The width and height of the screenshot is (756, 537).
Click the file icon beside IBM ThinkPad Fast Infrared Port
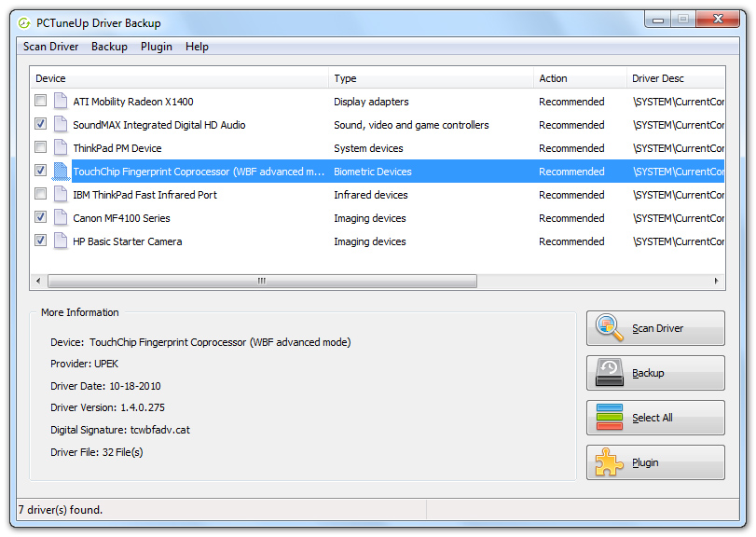[x=61, y=194]
